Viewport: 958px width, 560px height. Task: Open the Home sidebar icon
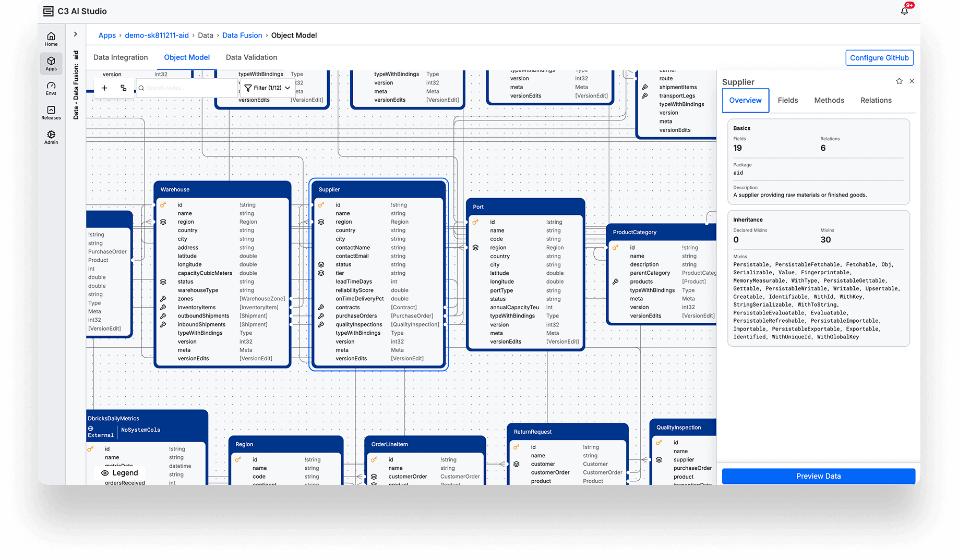click(x=51, y=39)
